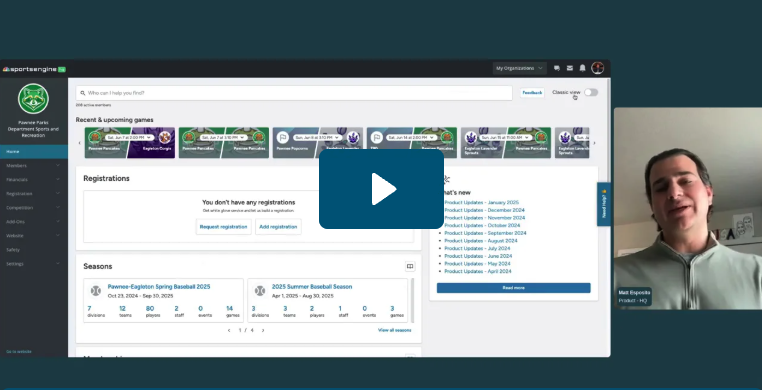
Task: Click the Seasons panel book icon
Action: click(410, 266)
